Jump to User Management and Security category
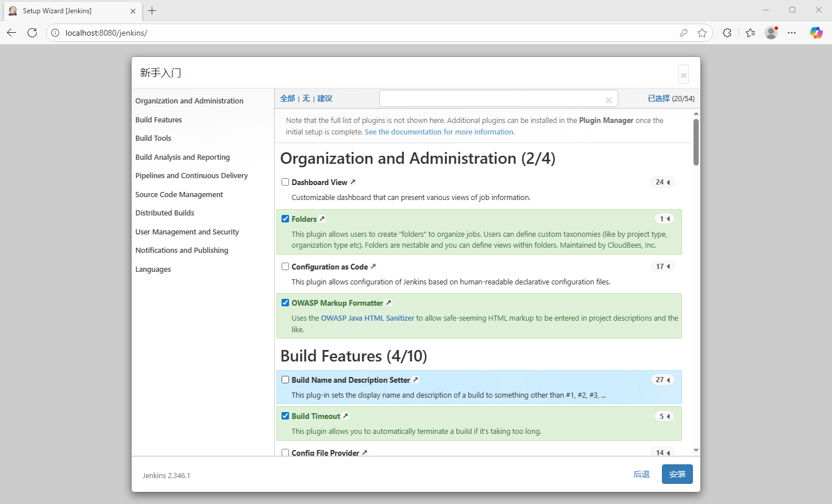The width and height of the screenshot is (832, 504). click(187, 232)
